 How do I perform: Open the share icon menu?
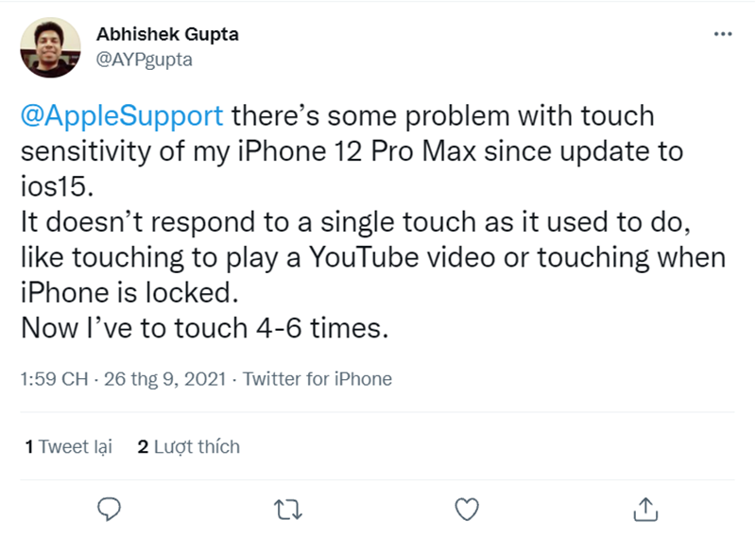[x=646, y=509]
